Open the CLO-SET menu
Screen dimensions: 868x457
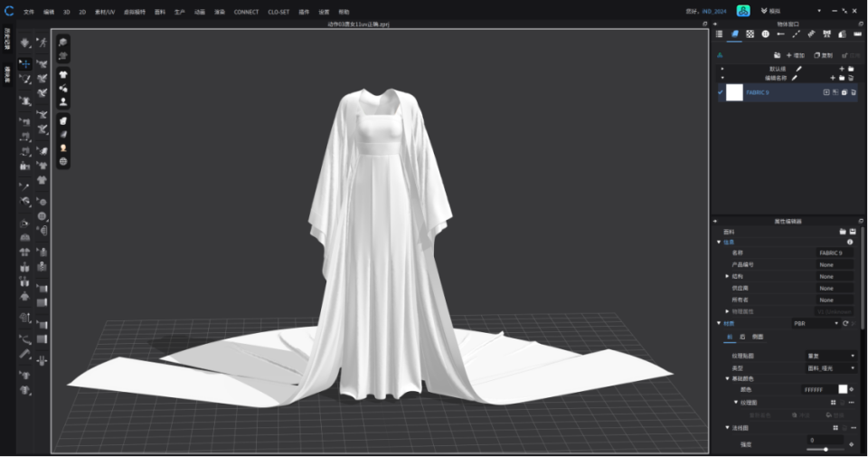coord(278,12)
